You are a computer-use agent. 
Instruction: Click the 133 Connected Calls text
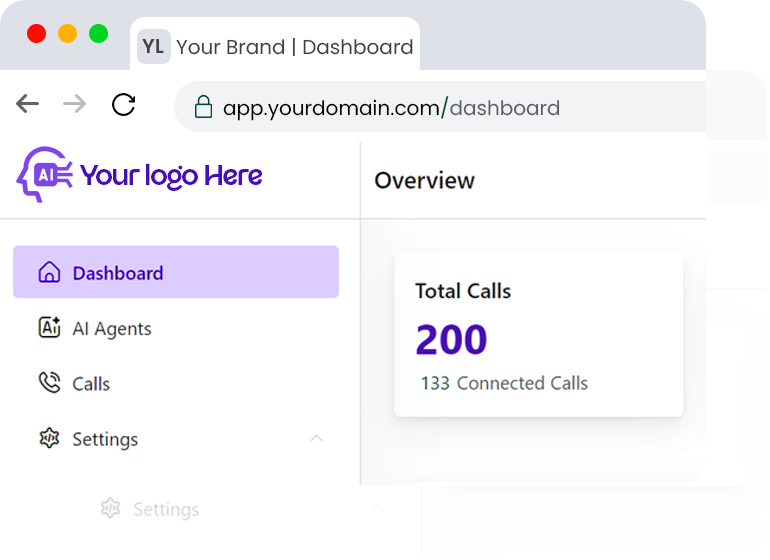(504, 383)
